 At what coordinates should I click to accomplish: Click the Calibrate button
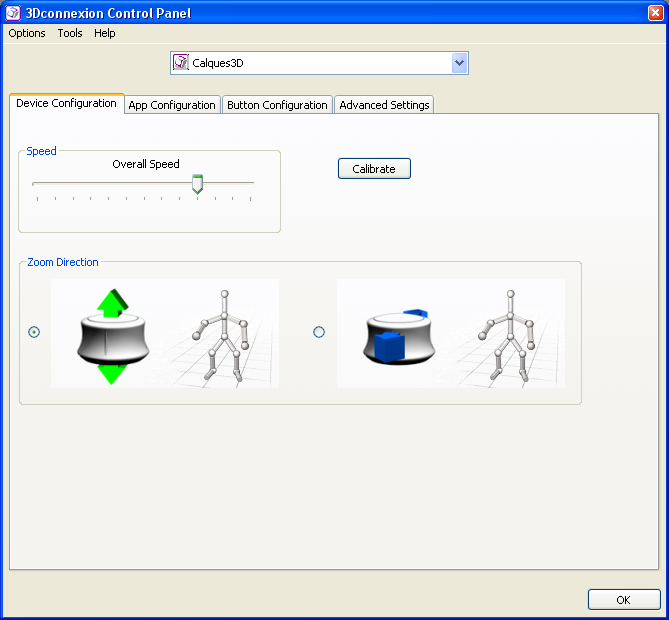click(x=374, y=169)
